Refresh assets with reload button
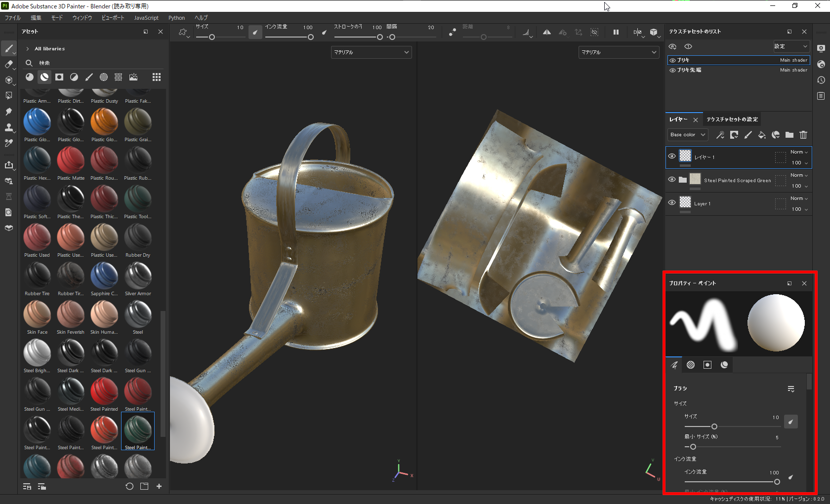 coord(129,486)
